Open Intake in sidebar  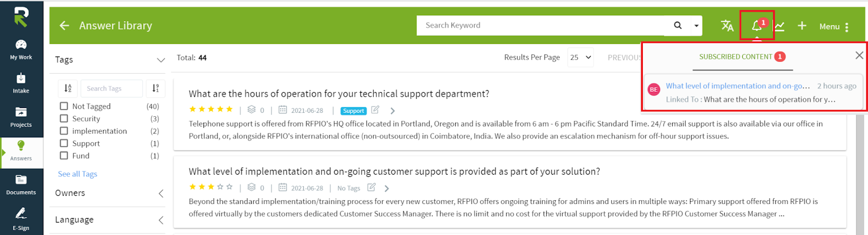click(21, 83)
